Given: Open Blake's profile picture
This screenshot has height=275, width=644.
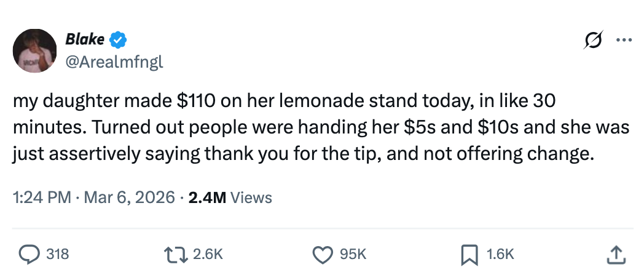Looking at the screenshot, I should [34, 50].
